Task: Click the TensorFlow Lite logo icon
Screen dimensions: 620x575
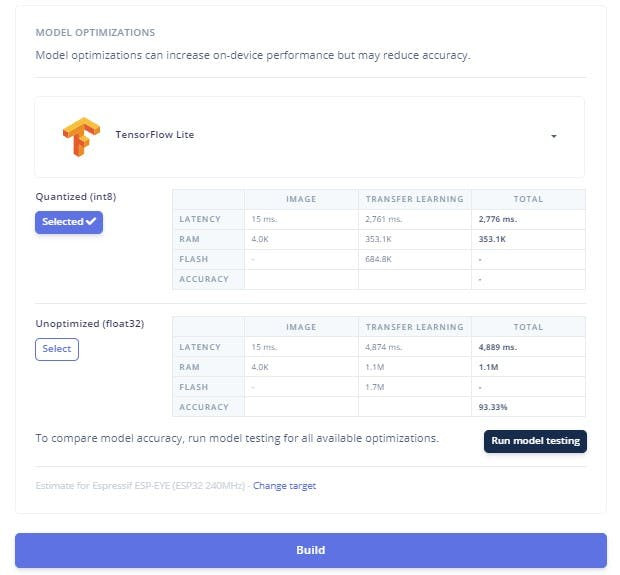Action: tap(81, 136)
